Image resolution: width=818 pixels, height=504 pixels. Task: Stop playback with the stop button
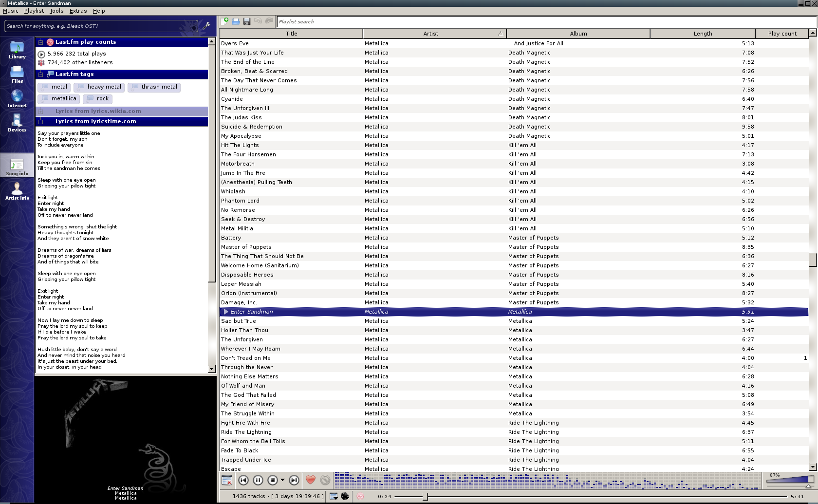tap(273, 480)
